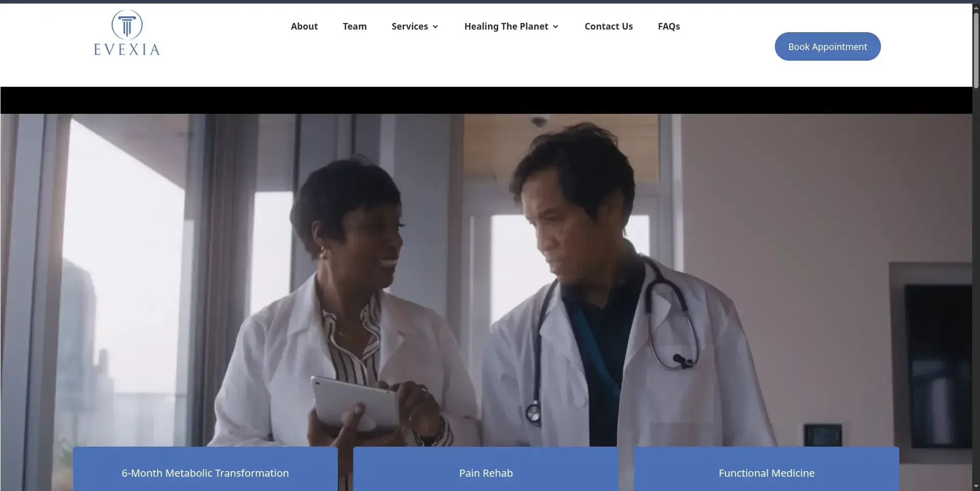Viewport: 980px width, 491px height.
Task: Go to the Team page
Action: pyautogui.click(x=355, y=27)
